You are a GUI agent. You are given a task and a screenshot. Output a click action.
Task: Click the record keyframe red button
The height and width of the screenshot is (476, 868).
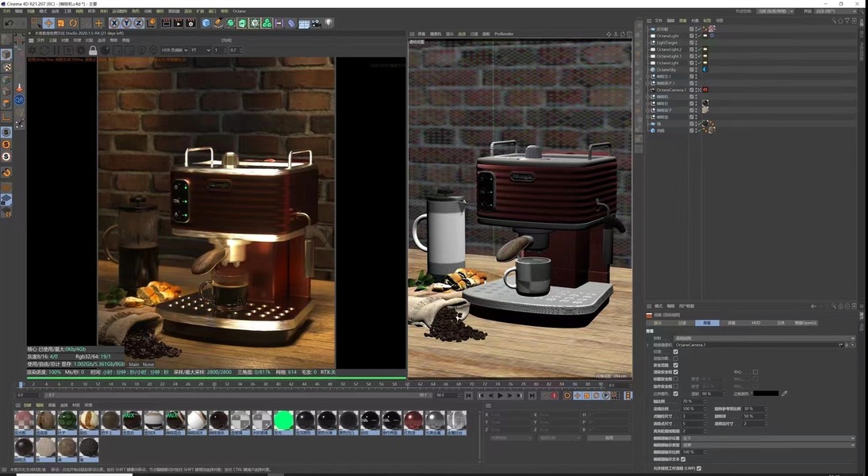pyautogui.click(x=554, y=395)
